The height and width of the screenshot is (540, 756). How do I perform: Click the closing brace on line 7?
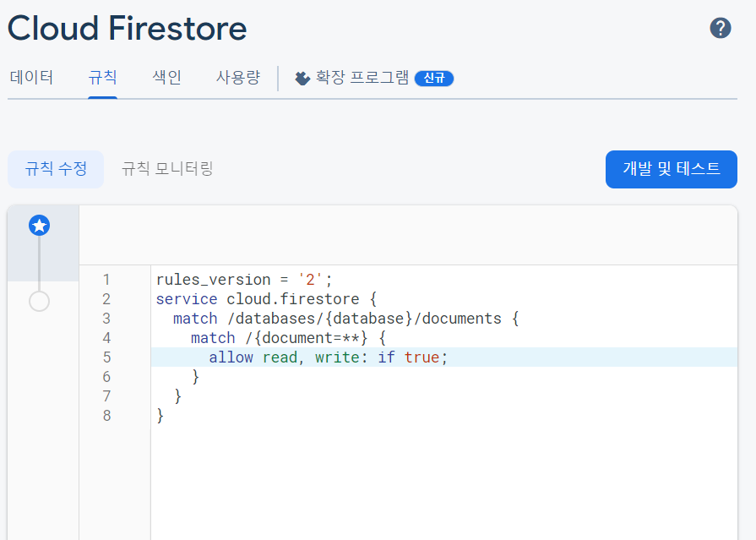click(x=178, y=396)
